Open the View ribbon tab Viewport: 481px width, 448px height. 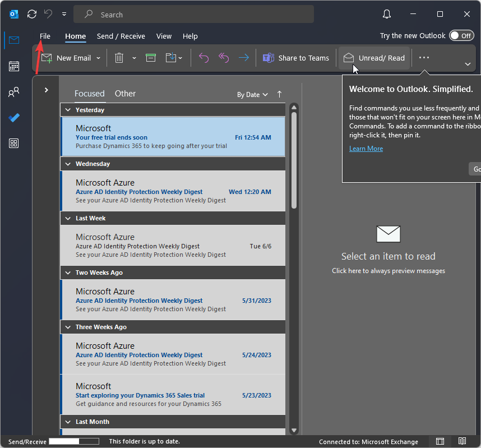click(164, 36)
